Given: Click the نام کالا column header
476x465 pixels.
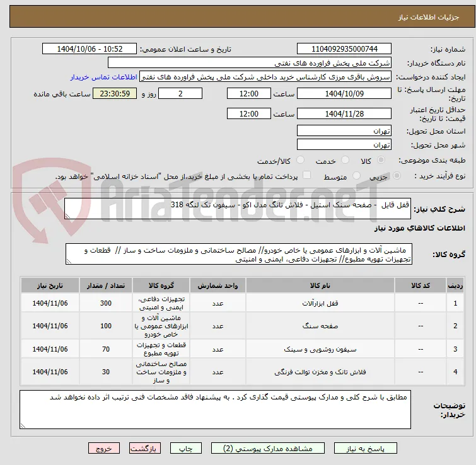Looking at the screenshot, I should point(320,285).
